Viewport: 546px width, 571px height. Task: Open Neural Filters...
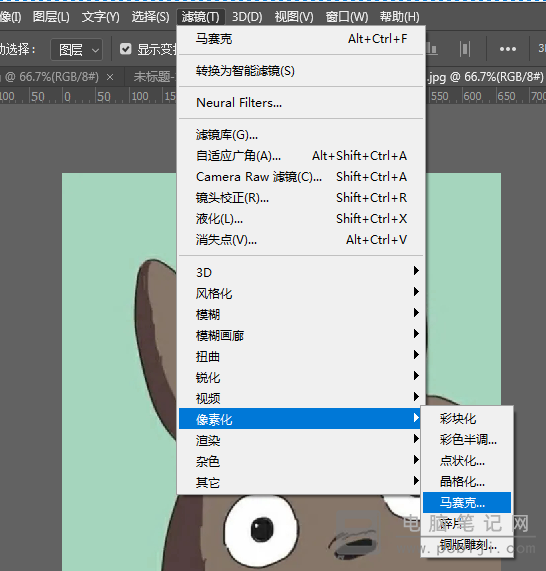[x=301, y=103]
